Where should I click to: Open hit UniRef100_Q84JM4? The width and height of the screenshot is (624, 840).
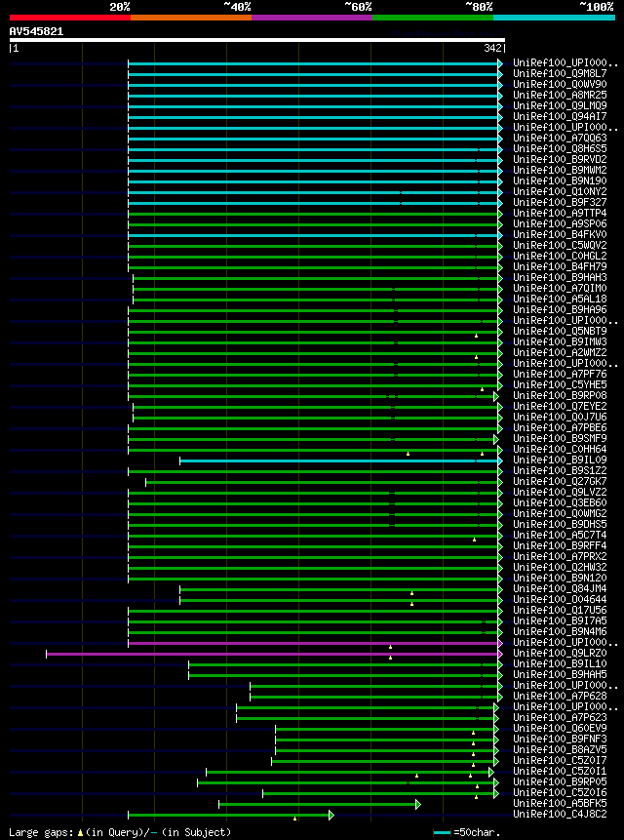pos(560,588)
